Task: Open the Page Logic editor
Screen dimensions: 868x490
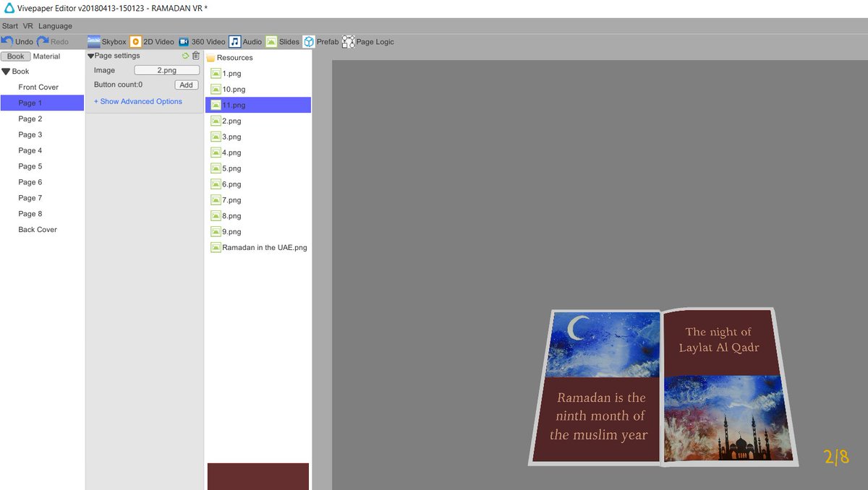Action: click(x=368, y=41)
